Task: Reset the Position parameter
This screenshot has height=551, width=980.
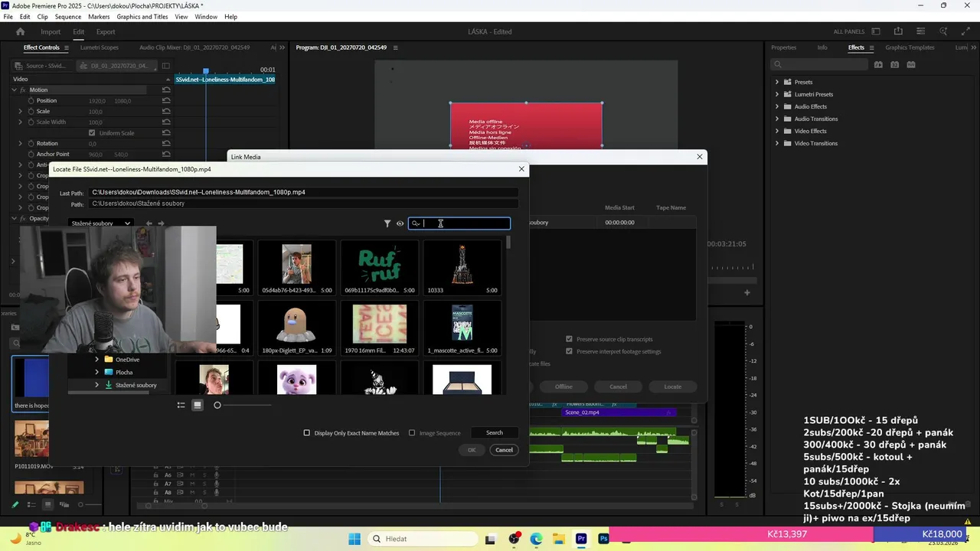Action: pyautogui.click(x=166, y=100)
